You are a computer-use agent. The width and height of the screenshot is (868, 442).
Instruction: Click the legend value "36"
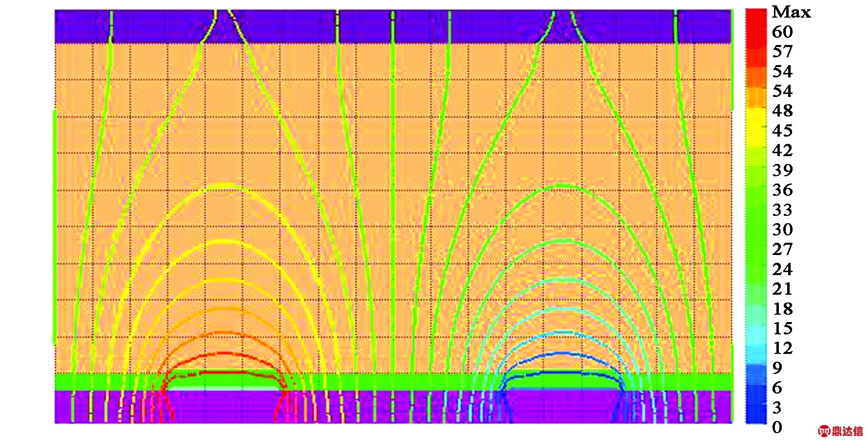pyautogui.click(x=782, y=190)
